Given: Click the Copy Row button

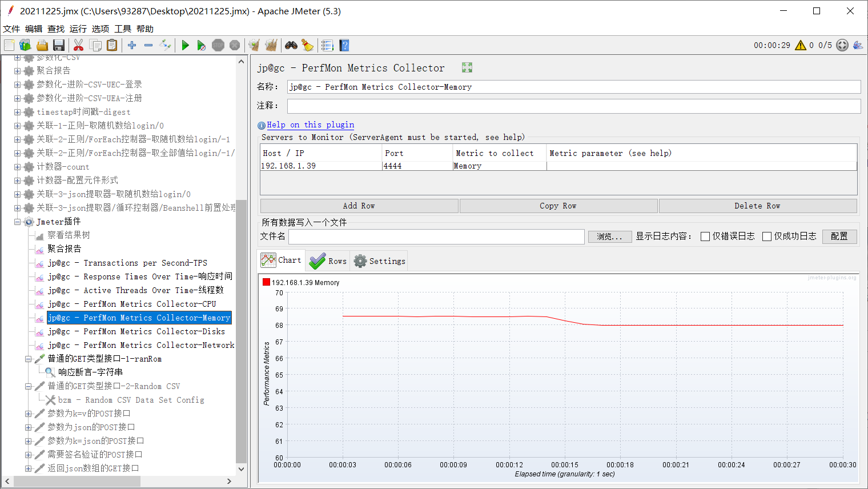Looking at the screenshot, I should click(x=558, y=206).
